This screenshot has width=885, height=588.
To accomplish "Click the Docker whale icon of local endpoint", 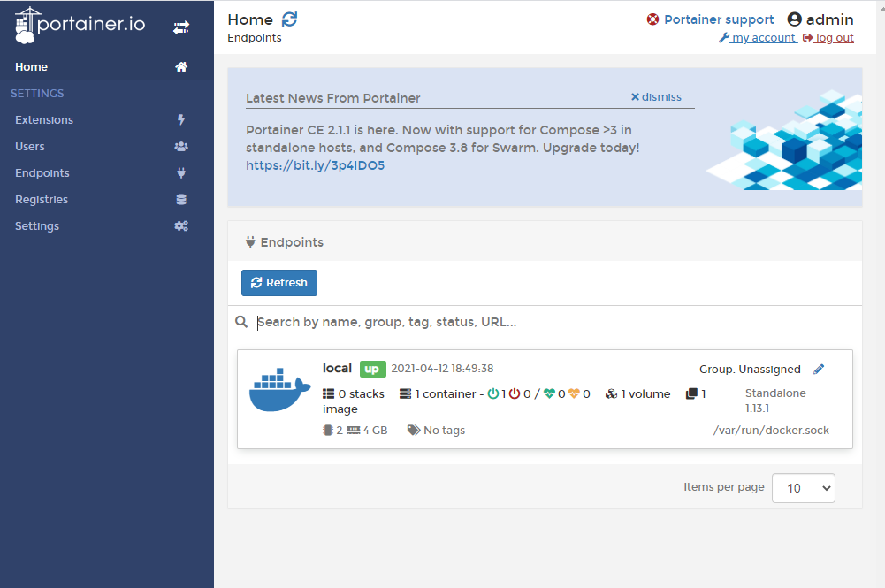I will [280, 390].
